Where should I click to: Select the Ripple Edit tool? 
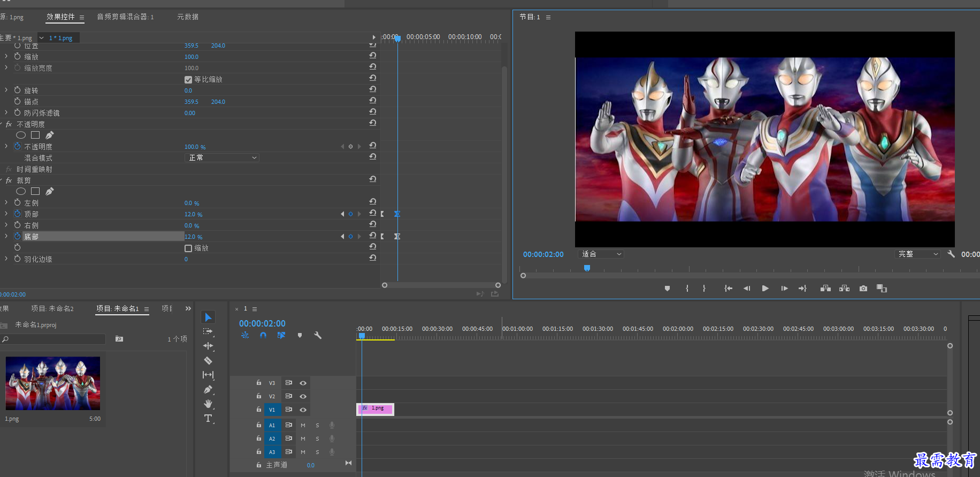(x=208, y=346)
